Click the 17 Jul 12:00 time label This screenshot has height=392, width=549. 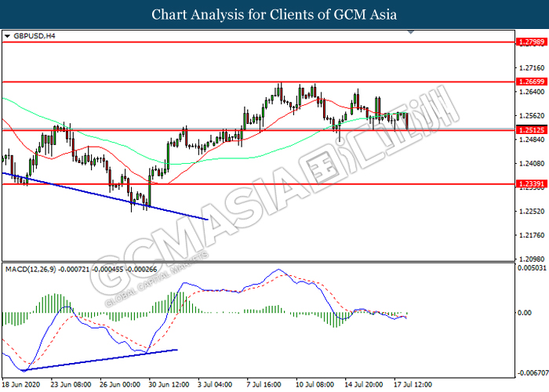point(414,385)
